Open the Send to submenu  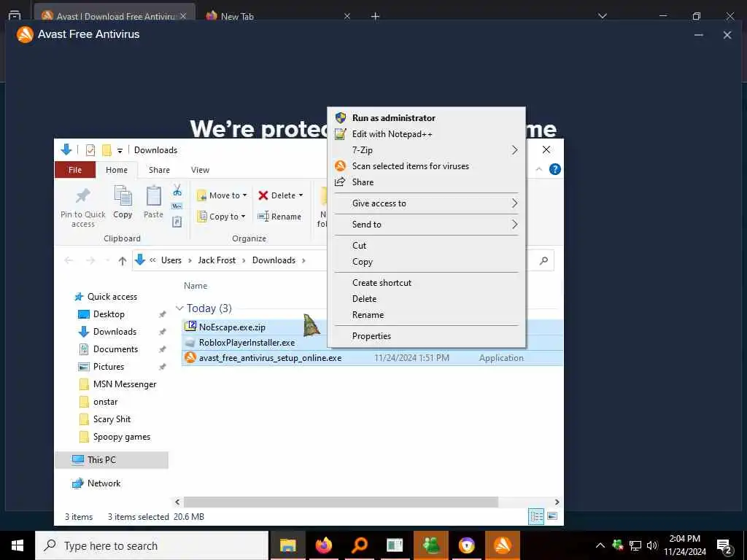[426, 225]
